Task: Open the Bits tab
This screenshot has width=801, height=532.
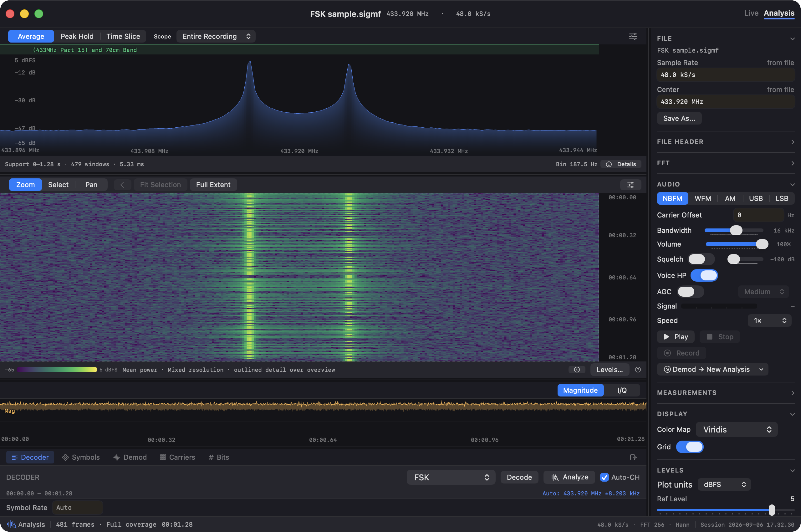Action: [218, 457]
